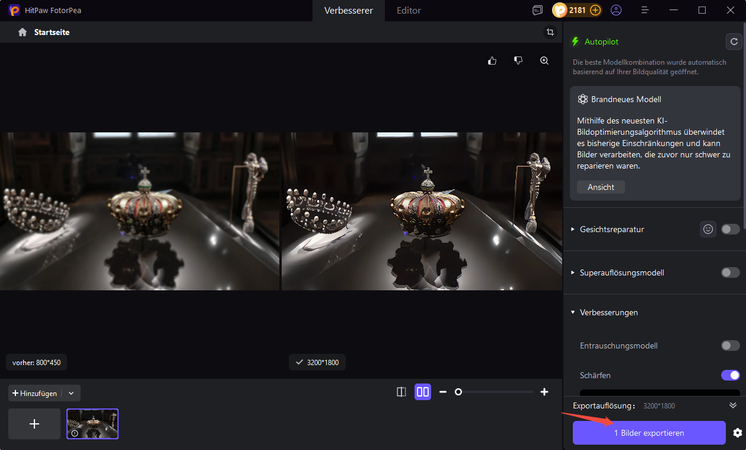Click the crop tool icon

550,32
